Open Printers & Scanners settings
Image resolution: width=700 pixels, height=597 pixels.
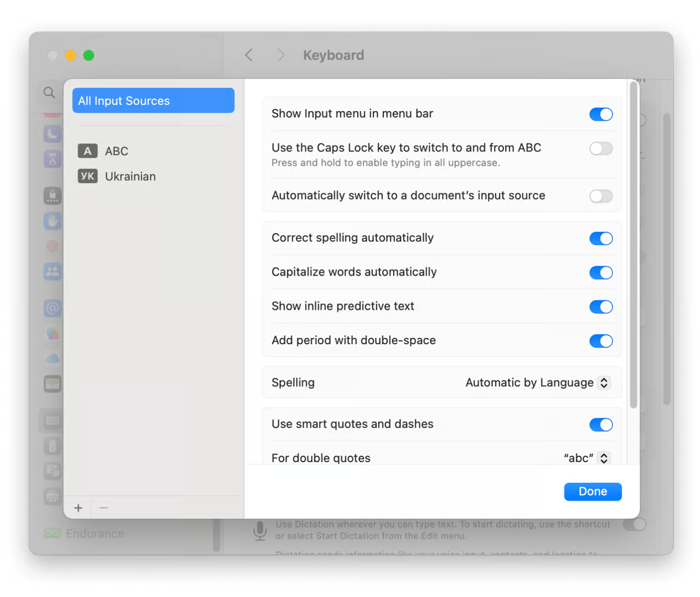click(x=52, y=497)
